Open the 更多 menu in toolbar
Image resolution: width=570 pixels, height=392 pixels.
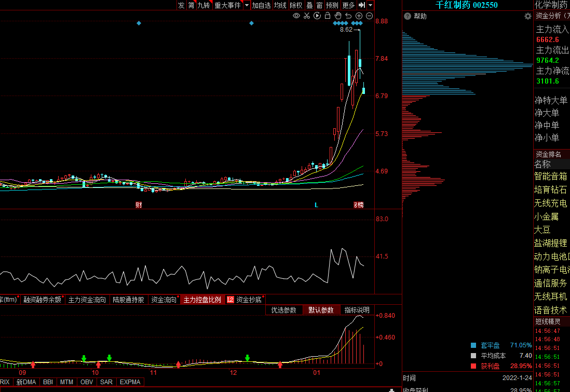pos(348,5)
